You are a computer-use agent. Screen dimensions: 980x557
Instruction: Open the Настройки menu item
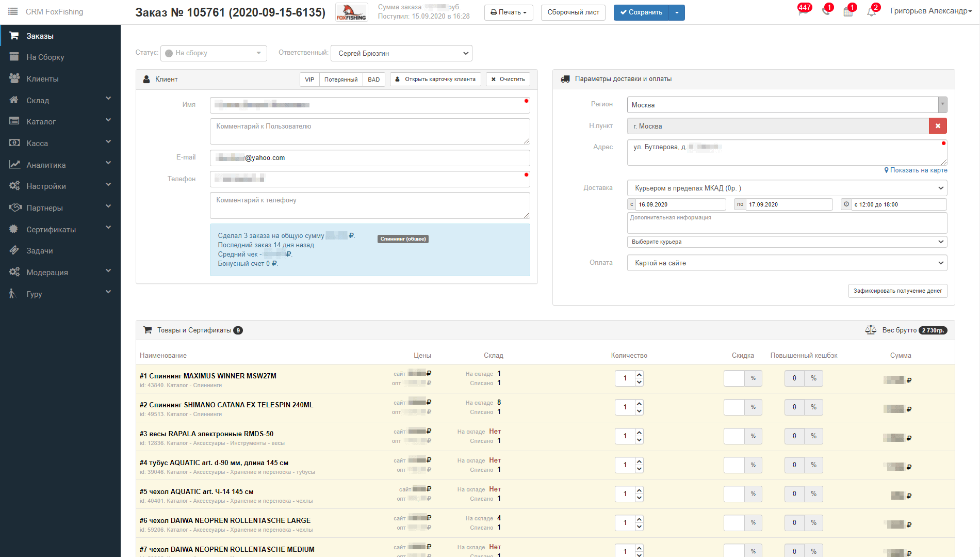coord(60,186)
